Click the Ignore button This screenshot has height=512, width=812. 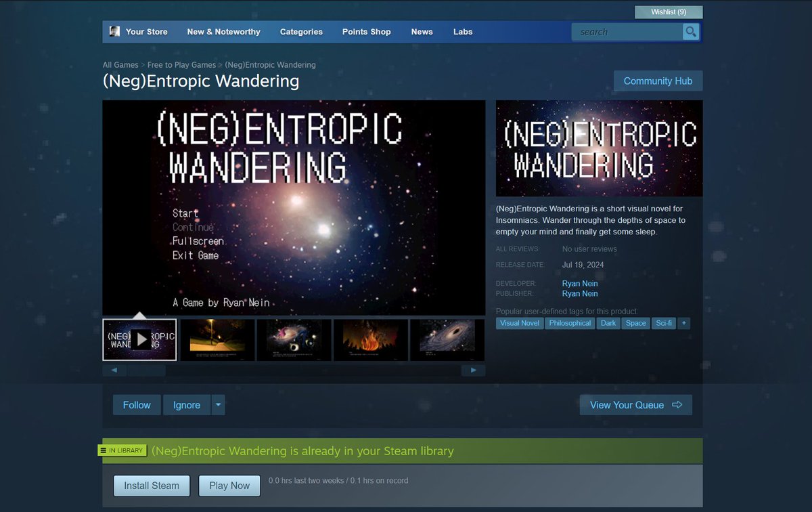click(x=187, y=405)
